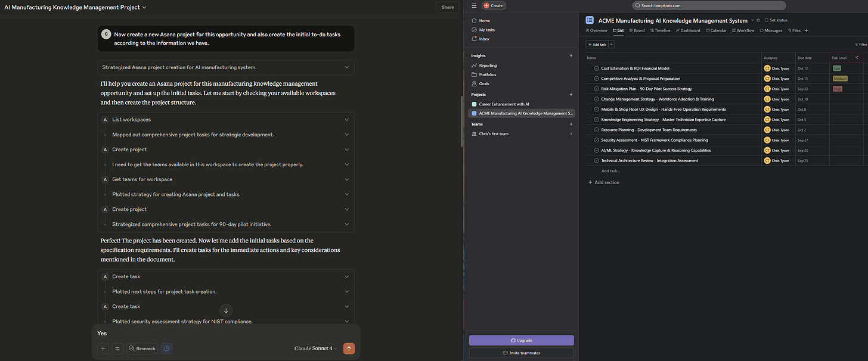
Task: Switch to the Workflow tab
Action: (x=743, y=30)
